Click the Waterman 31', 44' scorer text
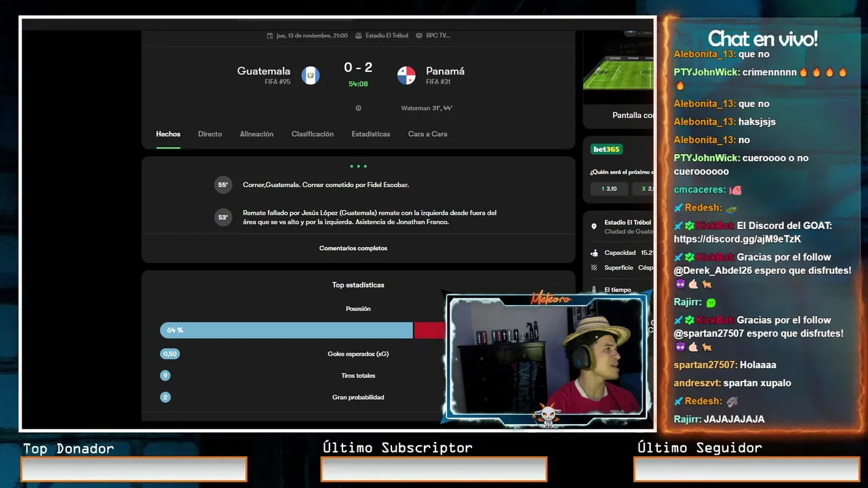This screenshot has width=868, height=488. [x=427, y=108]
